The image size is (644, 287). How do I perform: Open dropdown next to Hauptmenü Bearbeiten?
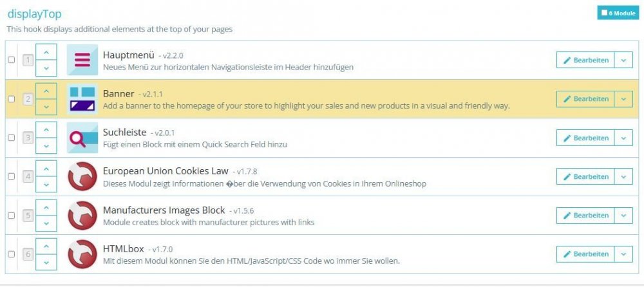[623, 60]
